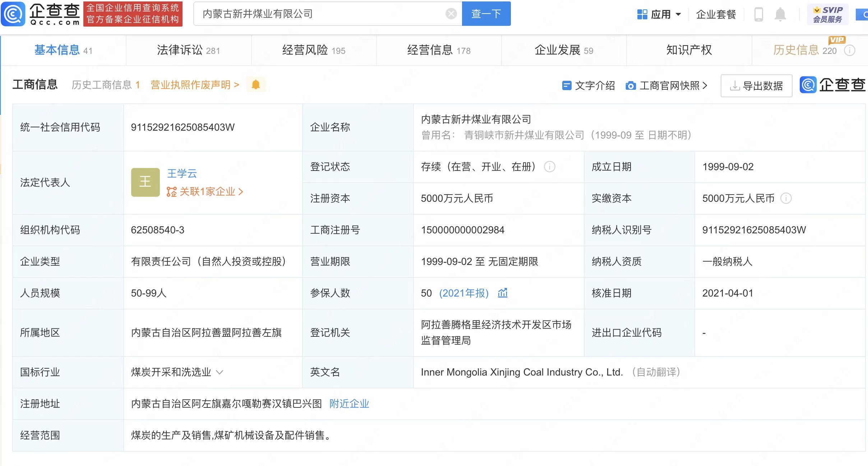This screenshot has height=466, width=868.
Task: Open 营业执照作废声明 link
Action: 195,85
